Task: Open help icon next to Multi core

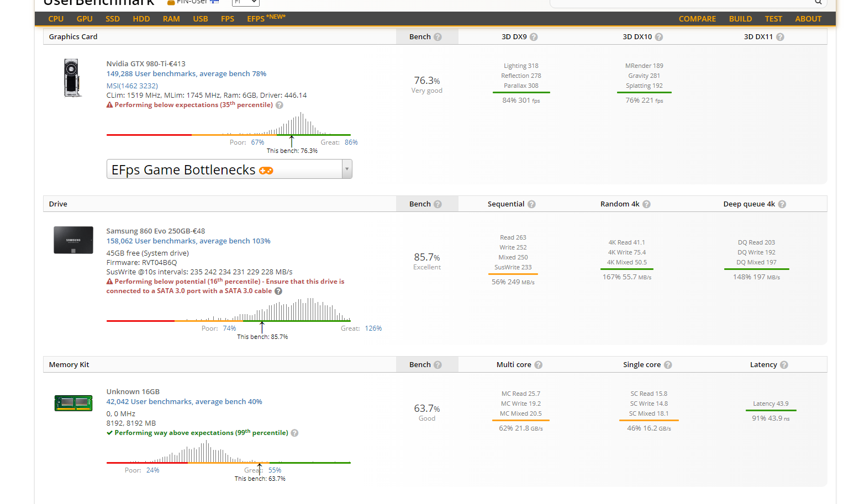Action: [x=539, y=365]
